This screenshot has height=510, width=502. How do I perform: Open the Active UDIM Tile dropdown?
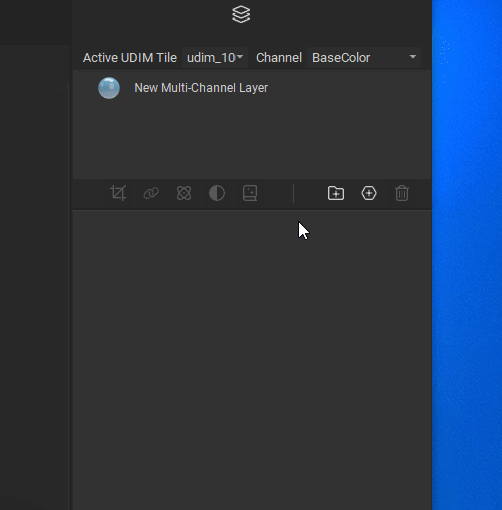[215, 58]
